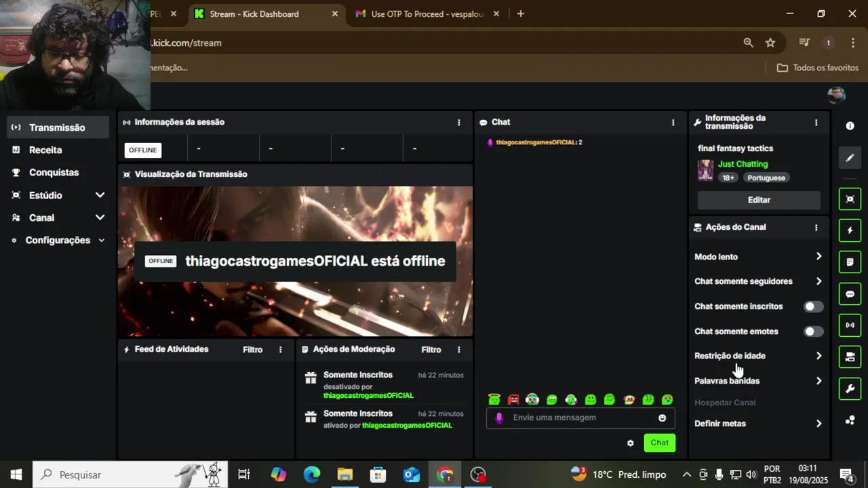The image size is (868, 488).
Task: Open Microsoft Edge from taskbar
Action: (311, 474)
